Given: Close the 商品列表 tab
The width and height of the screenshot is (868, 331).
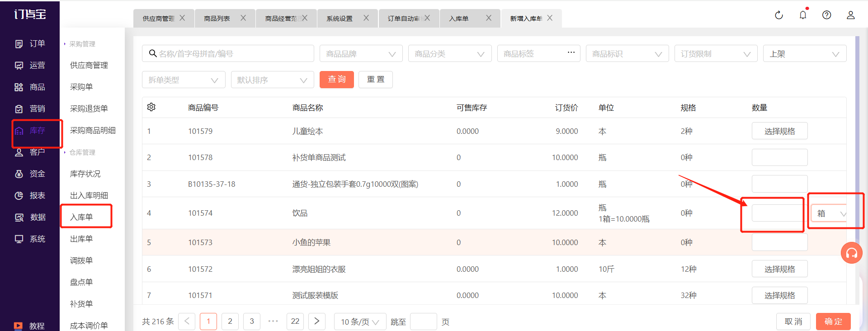Looking at the screenshot, I should 243,18.
